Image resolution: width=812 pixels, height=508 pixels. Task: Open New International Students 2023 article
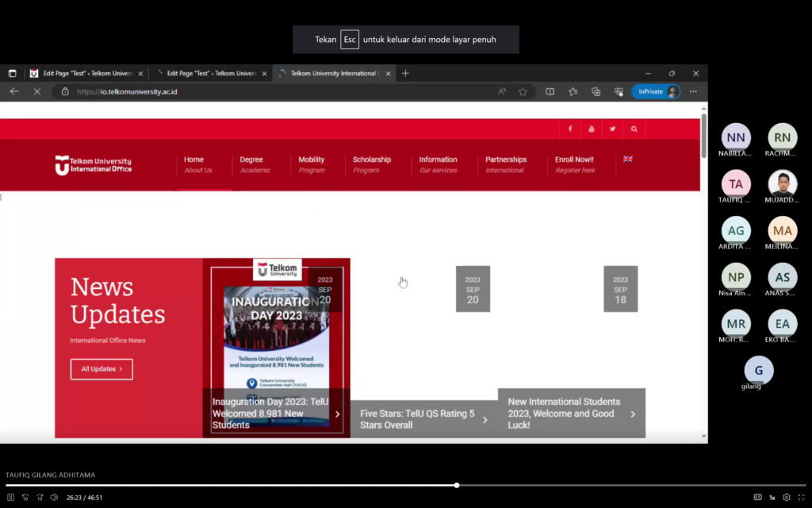564,413
